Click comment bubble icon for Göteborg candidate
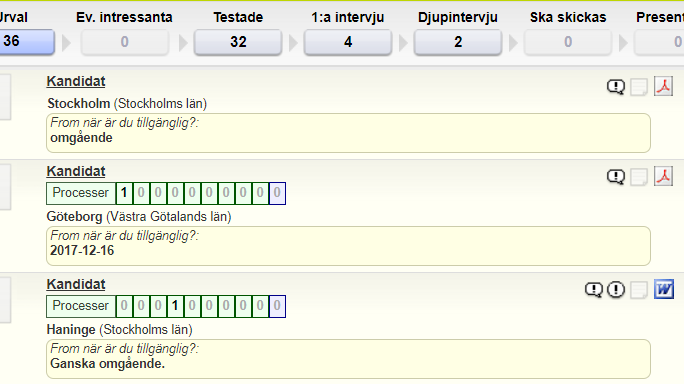Image resolution: width=684 pixels, height=384 pixels. point(616,177)
